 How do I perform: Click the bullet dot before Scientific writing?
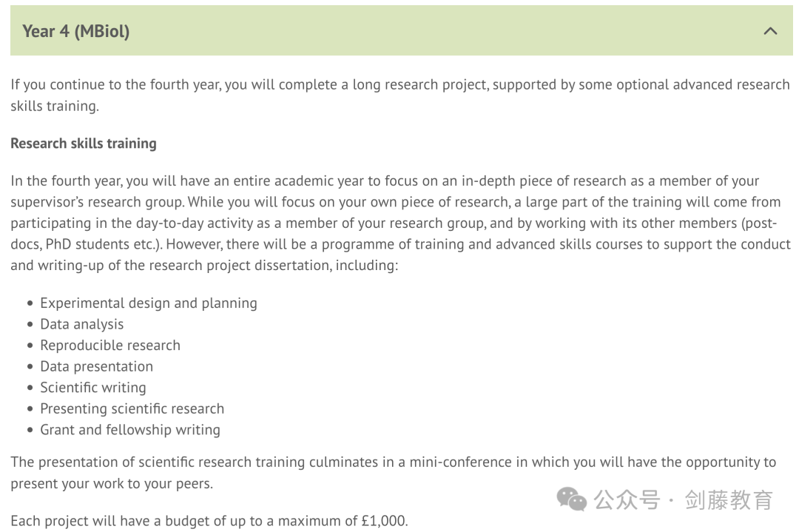pos(30,388)
